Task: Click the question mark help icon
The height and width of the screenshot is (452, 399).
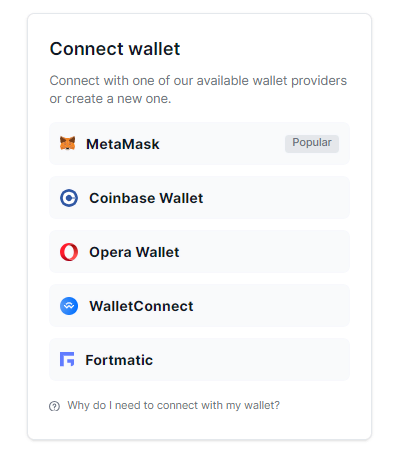Action: pyautogui.click(x=54, y=406)
